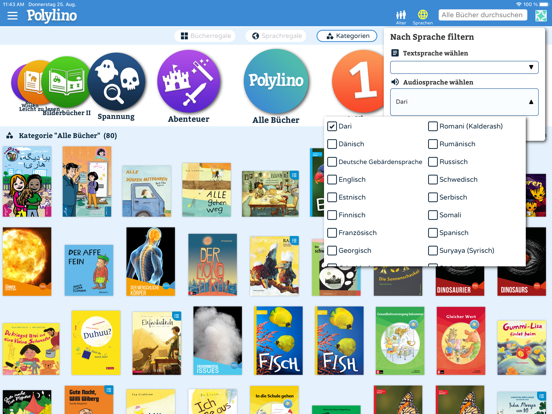Open the Dinosaurs English book
Viewport: 552px width, 414px height.
pos(522,262)
